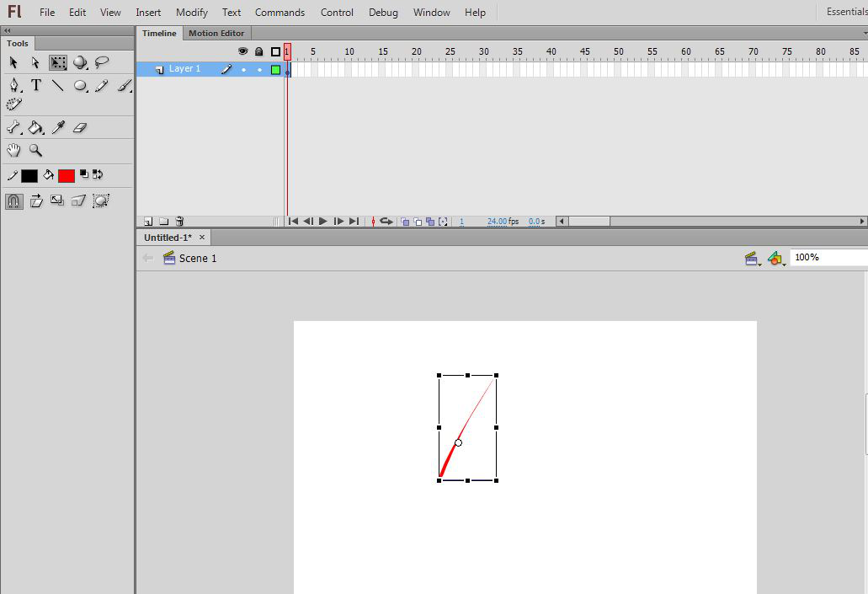Select the Hand tool
The width and height of the screenshot is (868, 594).
coord(13,150)
